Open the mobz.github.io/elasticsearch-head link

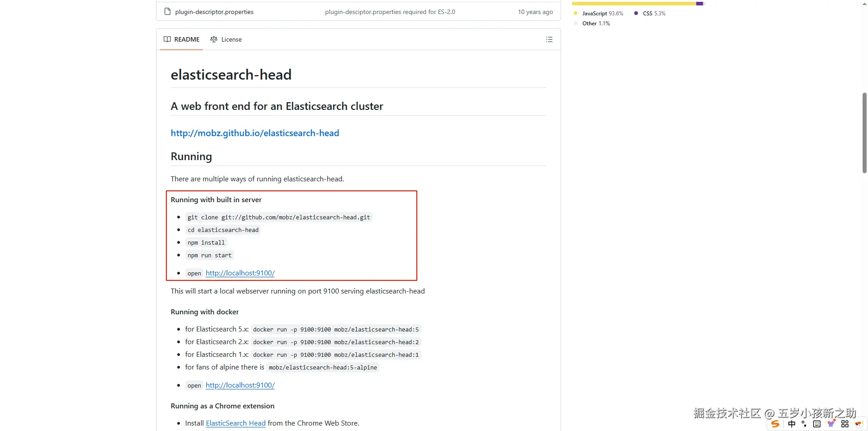pyautogui.click(x=255, y=133)
